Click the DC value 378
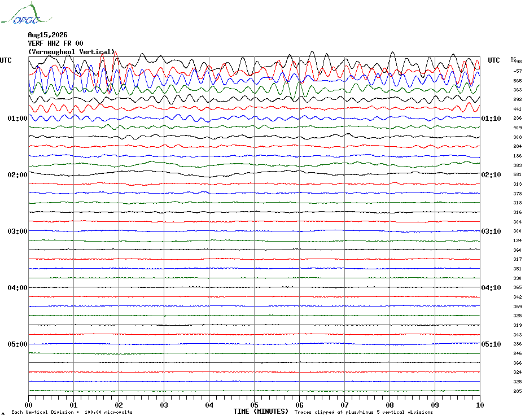Viewport: 525px width, 420px height. [x=517, y=194]
